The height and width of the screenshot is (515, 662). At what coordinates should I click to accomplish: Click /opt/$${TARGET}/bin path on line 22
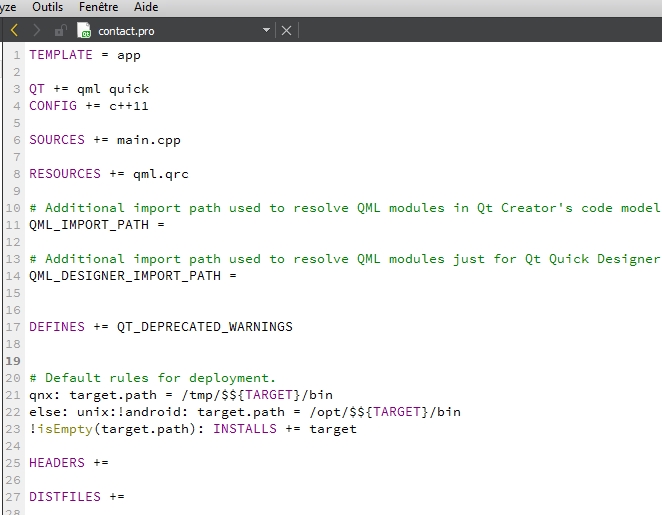385,412
